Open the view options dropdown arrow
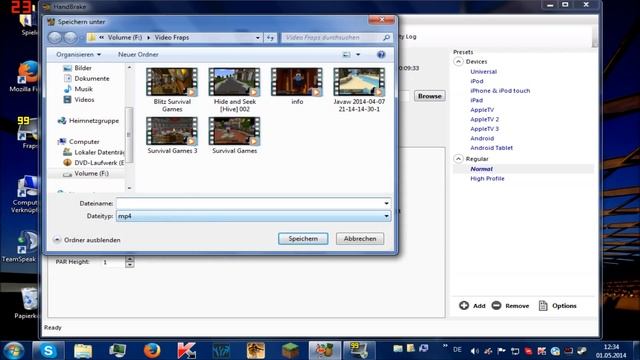This screenshot has height=360, width=640. [x=358, y=55]
